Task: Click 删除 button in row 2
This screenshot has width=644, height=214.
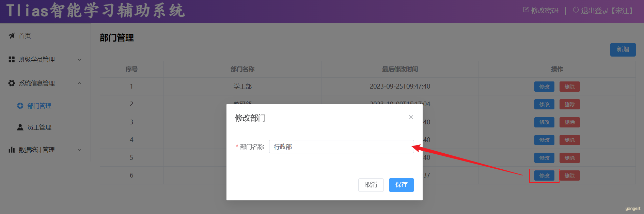Action: click(569, 104)
